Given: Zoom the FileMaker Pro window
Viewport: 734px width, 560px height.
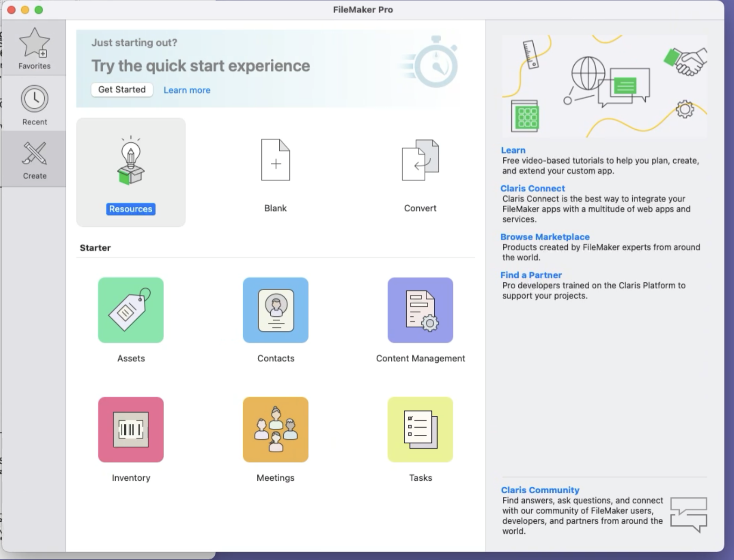Looking at the screenshot, I should [x=39, y=10].
